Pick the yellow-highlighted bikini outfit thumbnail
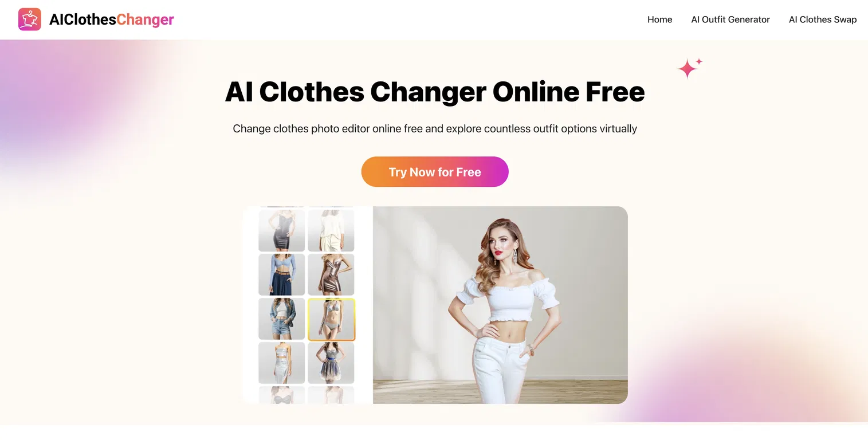 click(331, 319)
